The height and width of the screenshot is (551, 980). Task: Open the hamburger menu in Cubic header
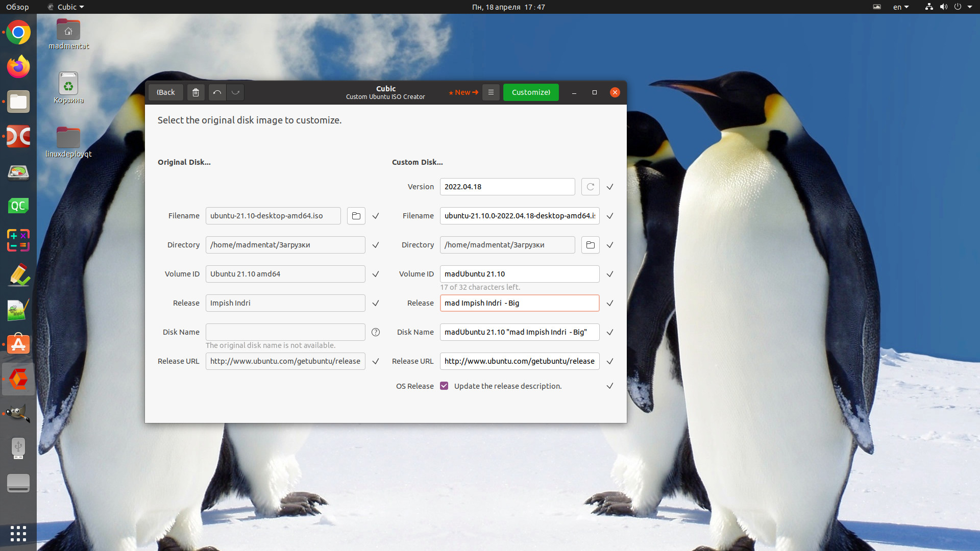tap(491, 92)
